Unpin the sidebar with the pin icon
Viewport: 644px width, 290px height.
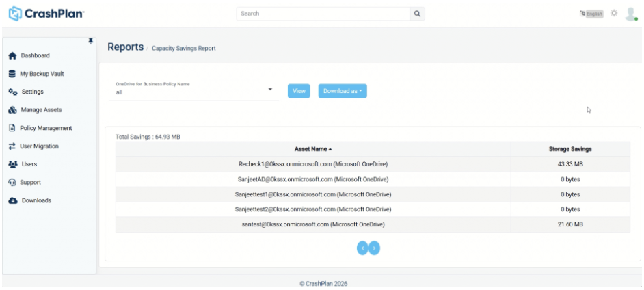(91, 41)
